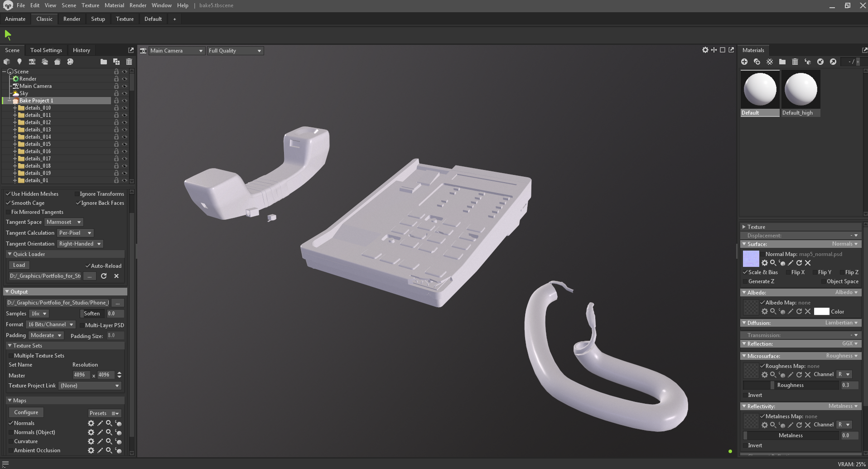The height and width of the screenshot is (469, 868).
Task: Open the Material menu
Action: click(x=114, y=5)
